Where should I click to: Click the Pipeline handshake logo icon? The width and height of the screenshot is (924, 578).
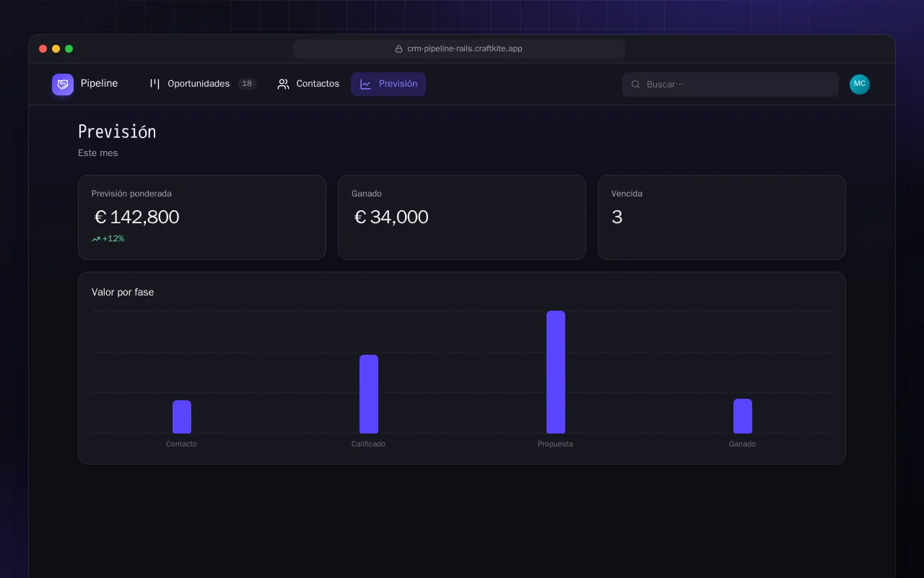pyautogui.click(x=63, y=85)
